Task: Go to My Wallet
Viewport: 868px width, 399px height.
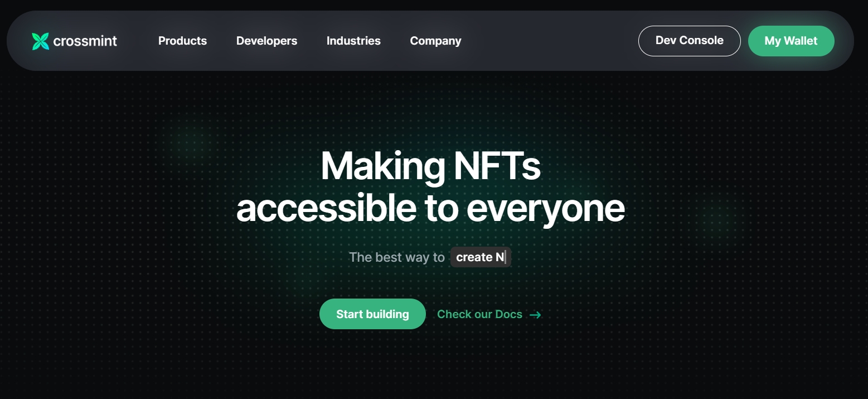Action: (791, 41)
